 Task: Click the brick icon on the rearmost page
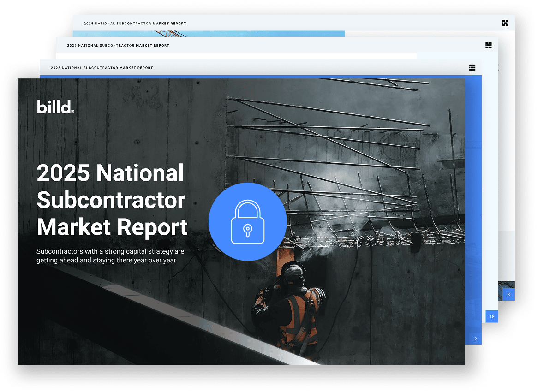click(x=505, y=23)
